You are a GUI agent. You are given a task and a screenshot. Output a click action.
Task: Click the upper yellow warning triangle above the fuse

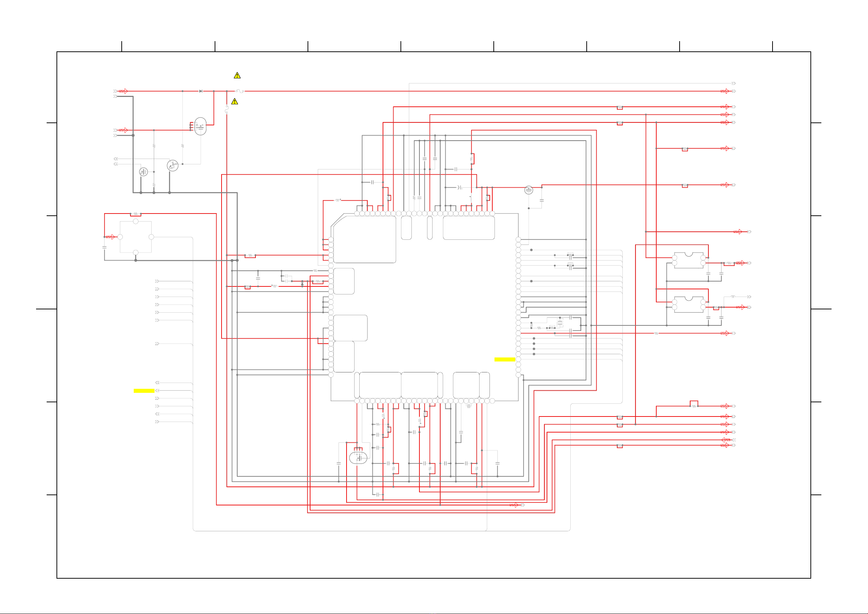(x=237, y=76)
